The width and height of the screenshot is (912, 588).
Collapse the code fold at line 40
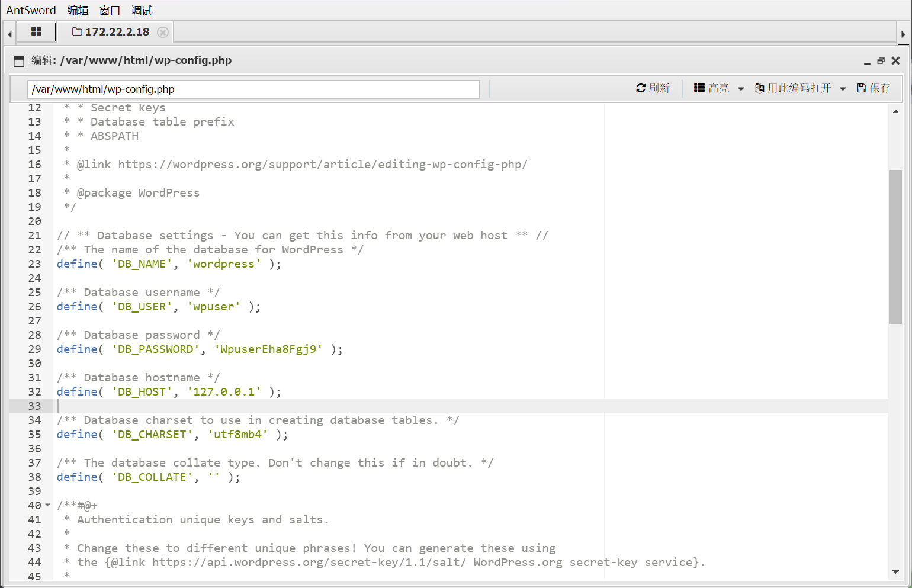(48, 505)
